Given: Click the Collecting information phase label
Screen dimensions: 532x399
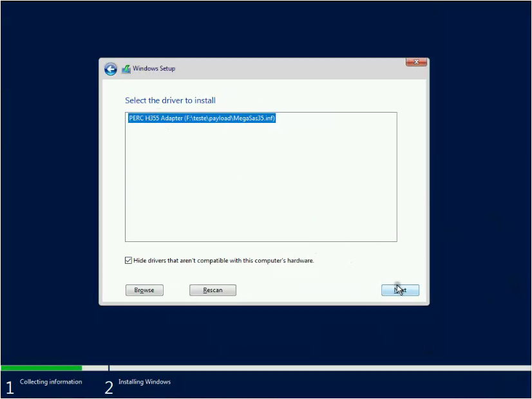Looking at the screenshot, I should click(51, 381).
